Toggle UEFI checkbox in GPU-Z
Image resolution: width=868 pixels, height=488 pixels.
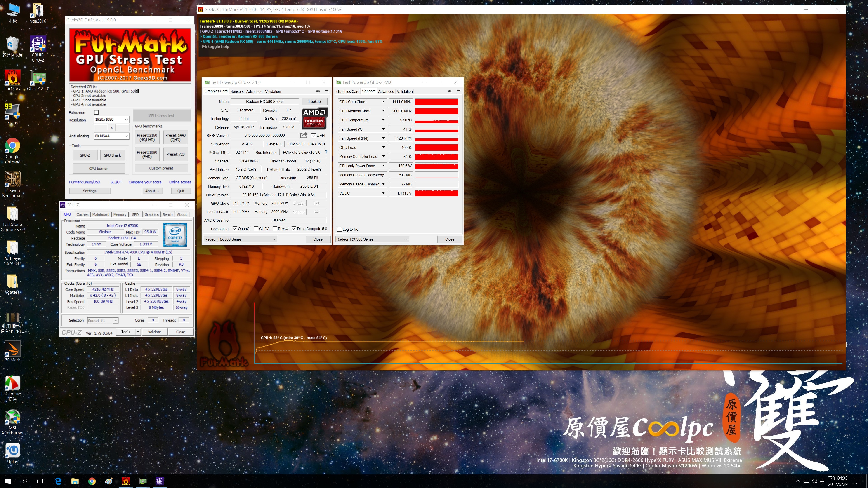(x=314, y=135)
